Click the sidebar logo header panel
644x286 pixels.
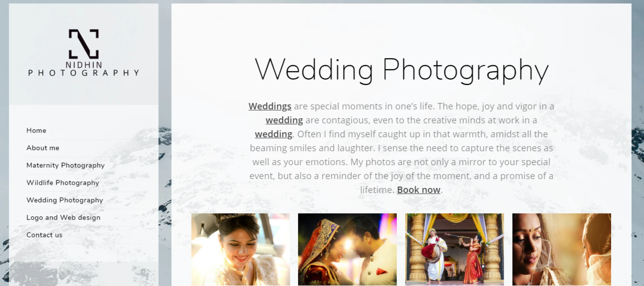(x=84, y=54)
